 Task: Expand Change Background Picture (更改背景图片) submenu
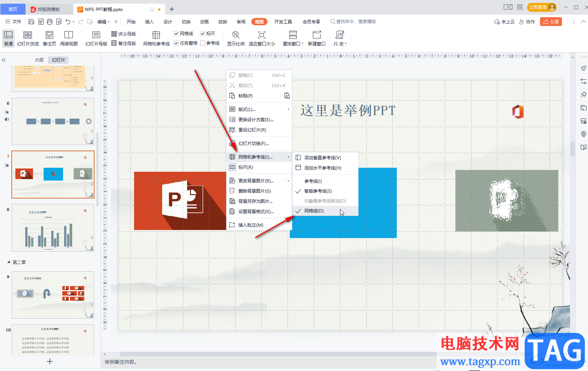point(288,181)
